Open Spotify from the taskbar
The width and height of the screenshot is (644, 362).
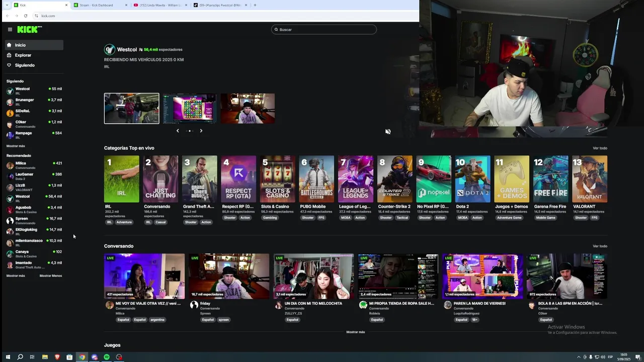tap(107, 357)
